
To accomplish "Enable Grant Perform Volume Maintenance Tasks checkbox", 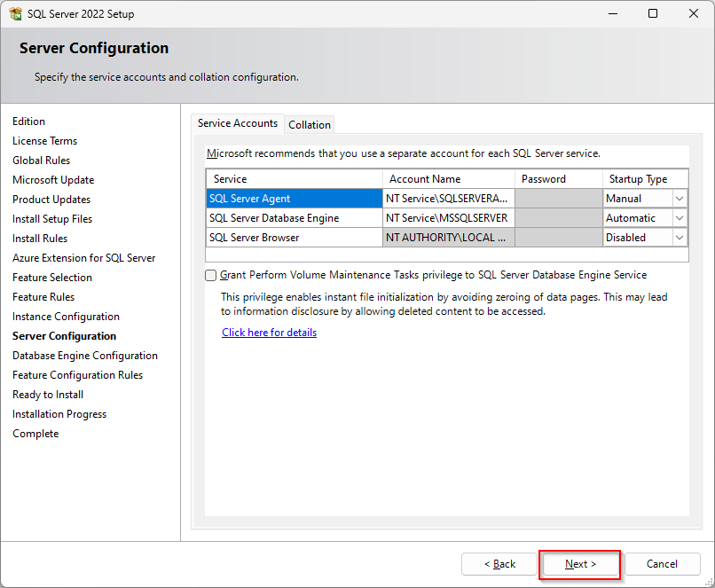I will (x=210, y=275).
